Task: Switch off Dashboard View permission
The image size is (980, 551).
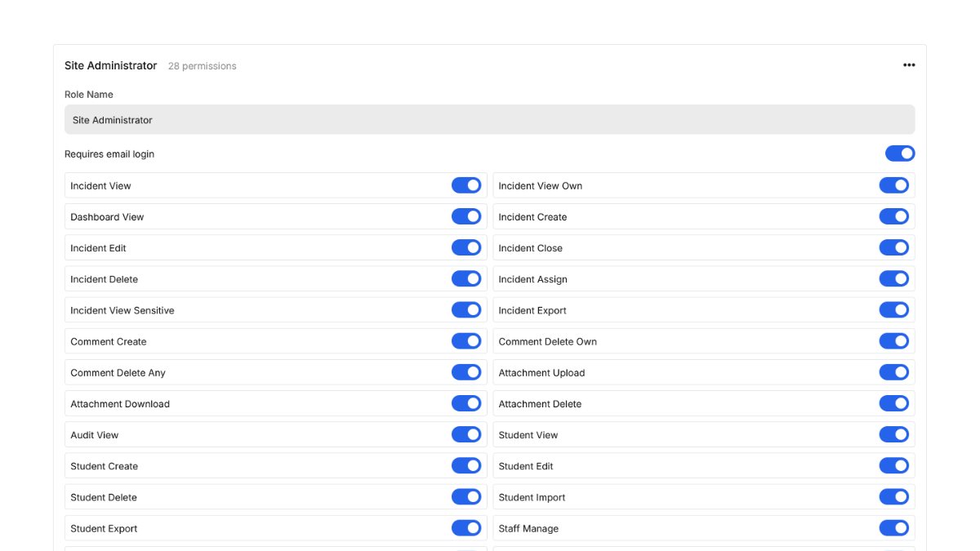Action: (x=466, y=216)
